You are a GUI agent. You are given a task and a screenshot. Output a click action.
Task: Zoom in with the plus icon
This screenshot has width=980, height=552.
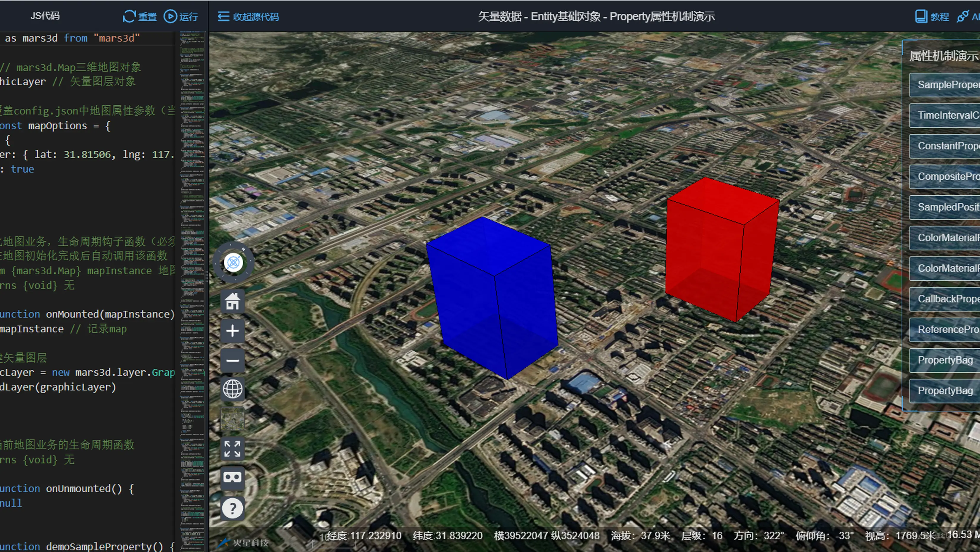coord(233,330)
